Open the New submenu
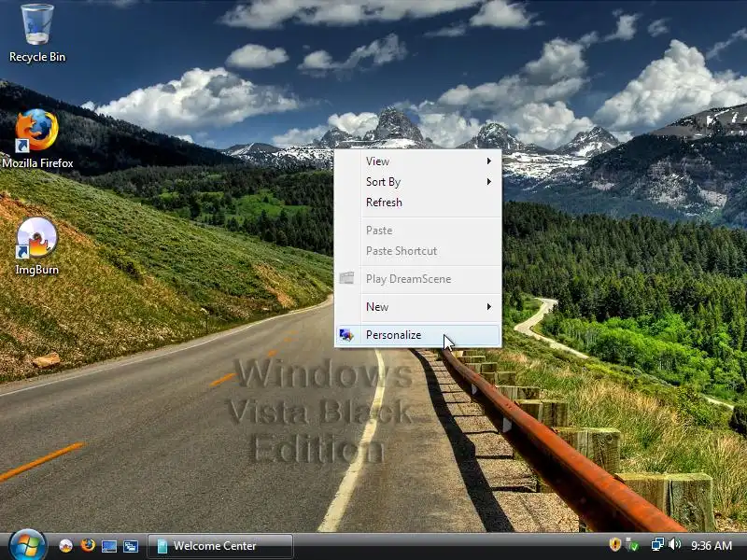747x560 pixels. click(x=417, y=307)
